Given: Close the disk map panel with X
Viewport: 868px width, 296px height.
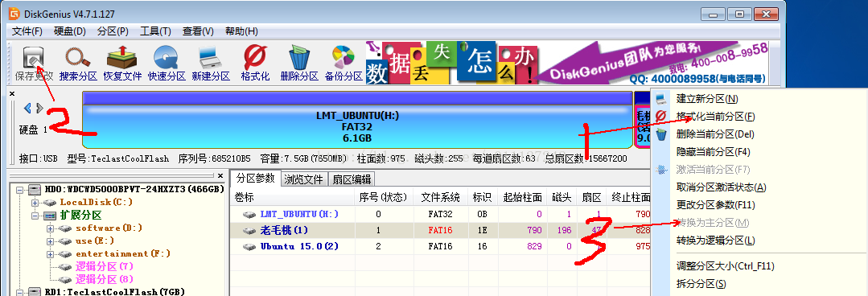Looking at the screenshot, I should tap(12, 93).
